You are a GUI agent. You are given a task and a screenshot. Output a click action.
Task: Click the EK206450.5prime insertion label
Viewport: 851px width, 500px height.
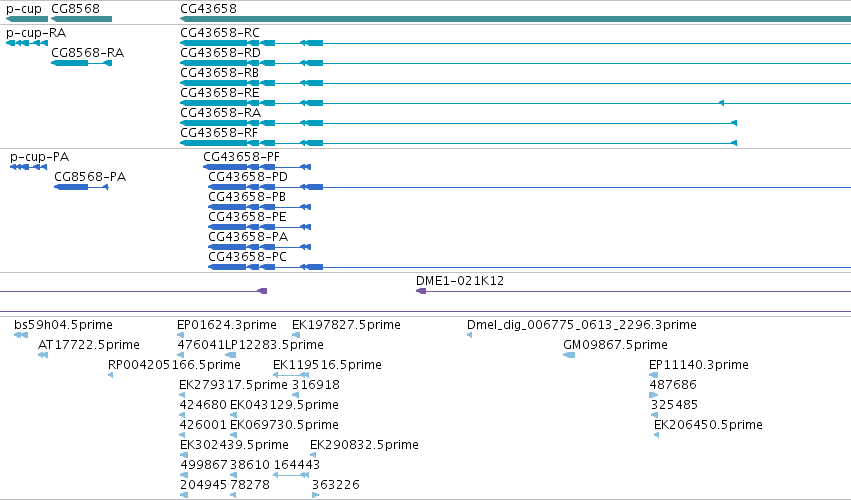tap(708, 425)
